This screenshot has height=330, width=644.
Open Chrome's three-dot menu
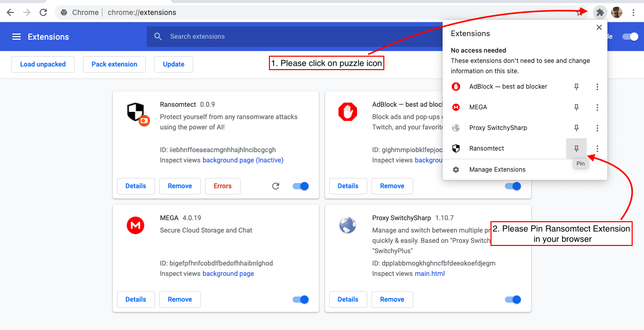634,12
